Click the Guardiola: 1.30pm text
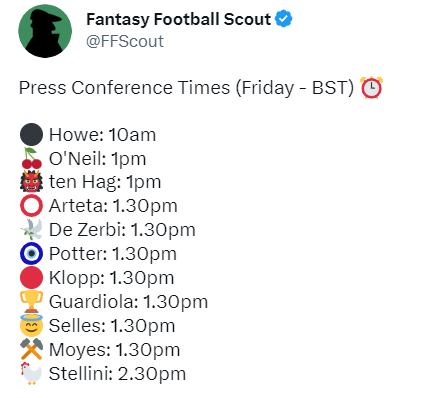Image resolution: width=442 pixels, height=398 pixels. pos(128,302)
